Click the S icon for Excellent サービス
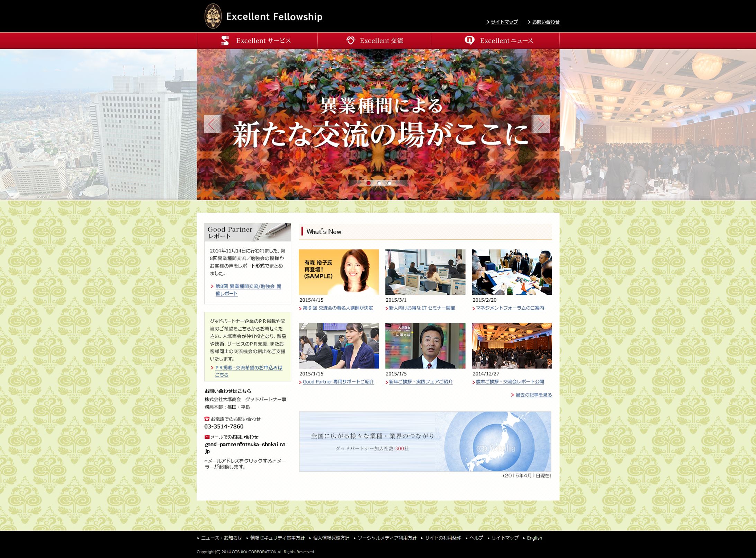756x558 pixels. coord(225,41)
